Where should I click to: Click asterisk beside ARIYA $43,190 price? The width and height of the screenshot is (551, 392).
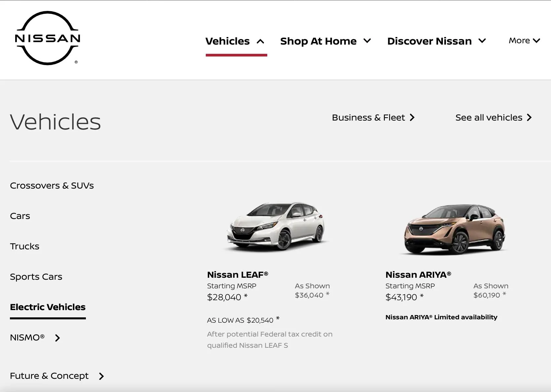422,296
